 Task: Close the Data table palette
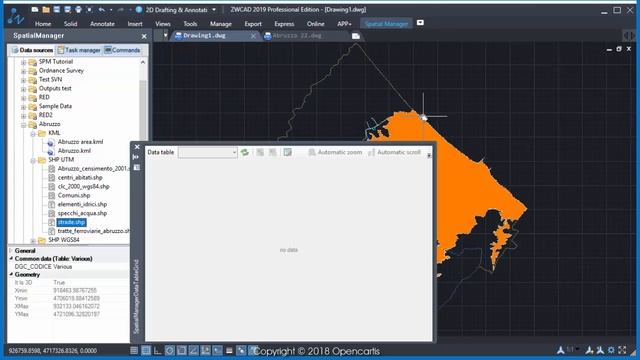pos(137,147)
